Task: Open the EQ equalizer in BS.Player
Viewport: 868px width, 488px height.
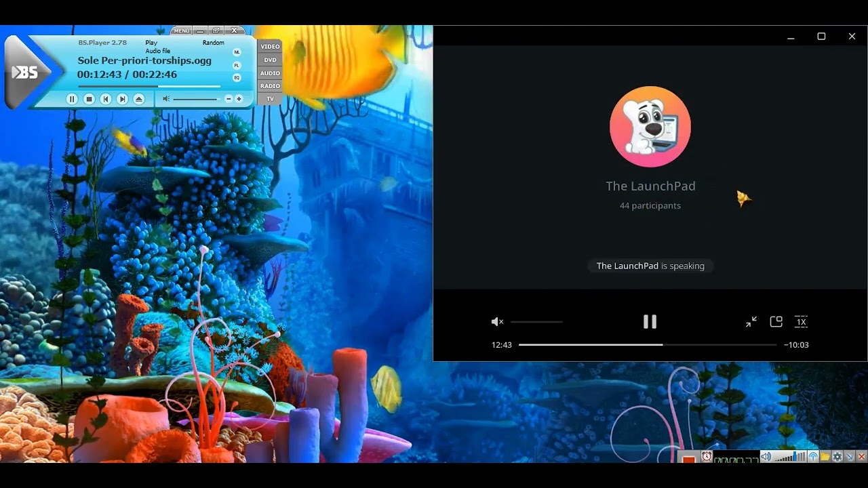Action: pyautogui.click(x=237, y=78)
